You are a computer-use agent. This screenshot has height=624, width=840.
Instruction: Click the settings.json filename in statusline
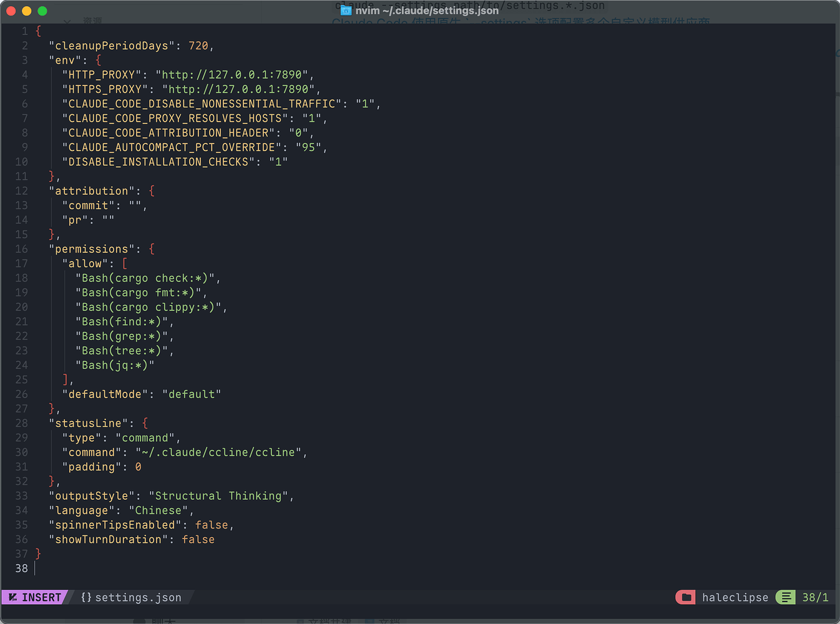pyautogui.click(x=138, y=597)
